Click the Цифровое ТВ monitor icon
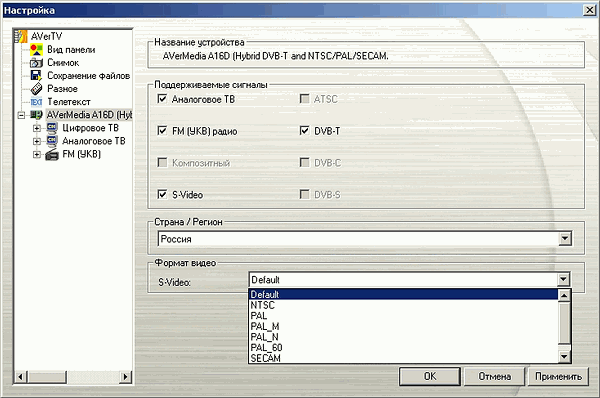The height and width of the screenshot is (398, 600). [x=52, y=128]
